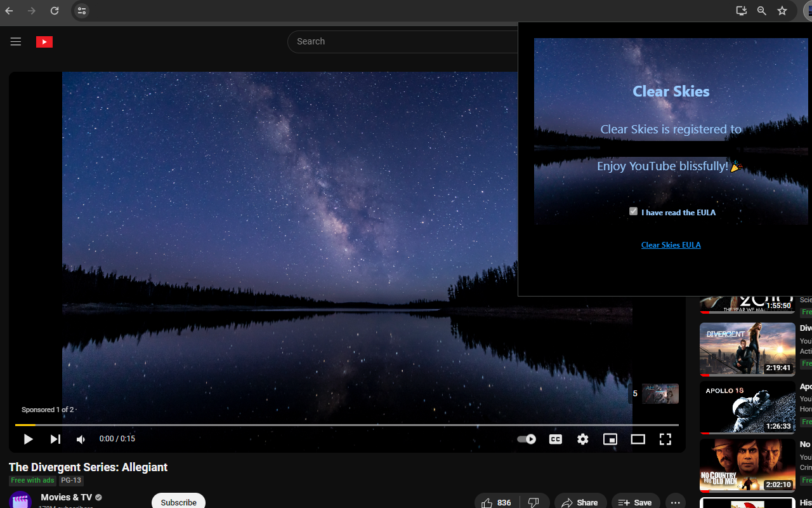This screenshot has width=812, height=508.
Task: Skip to the next video
Action: tap(55, 439)
